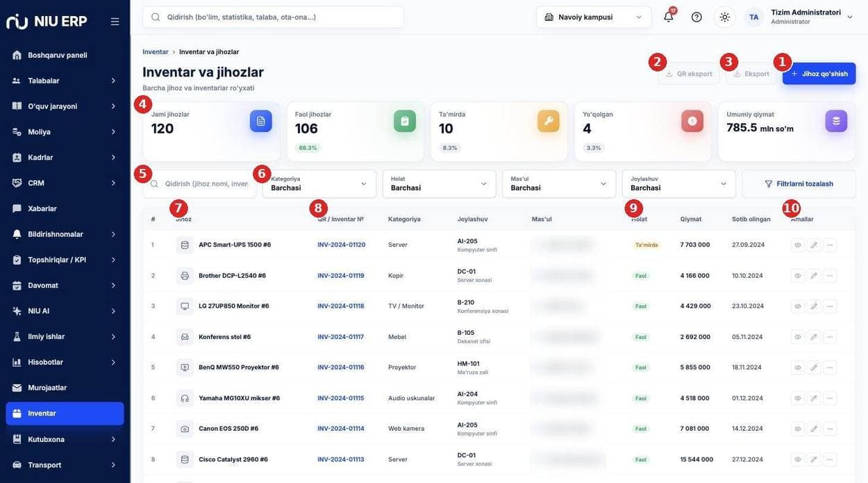
Task: Open the notifications bell icon
Action: click(x=668, y=17)
